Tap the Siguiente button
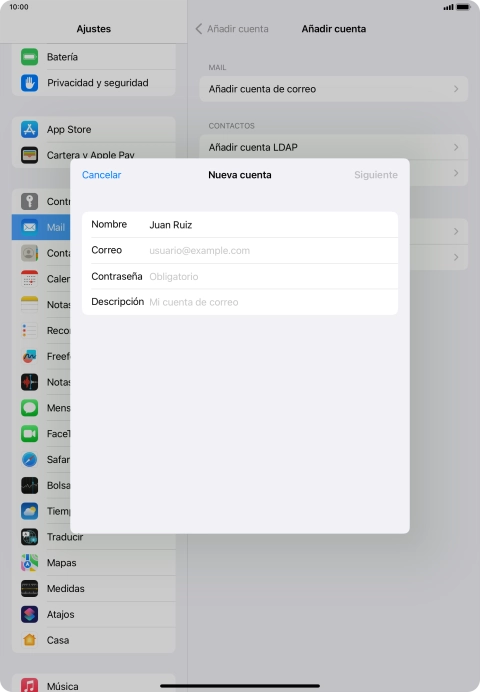This screenshot has height=692, width=480. click(376, 175)
